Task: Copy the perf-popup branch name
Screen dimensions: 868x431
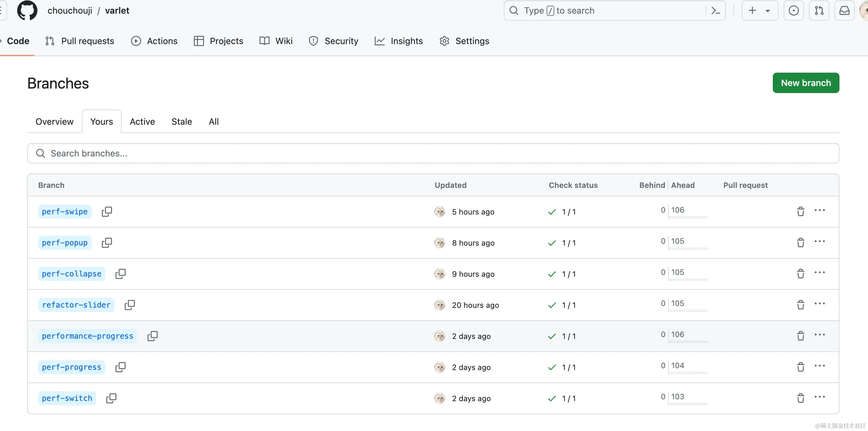Action: click(107, 242)
